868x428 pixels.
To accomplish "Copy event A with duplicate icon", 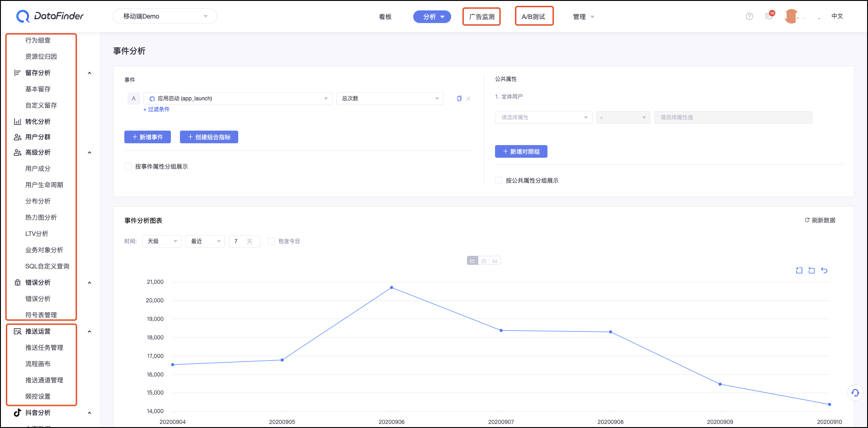I will pos(459,99).
